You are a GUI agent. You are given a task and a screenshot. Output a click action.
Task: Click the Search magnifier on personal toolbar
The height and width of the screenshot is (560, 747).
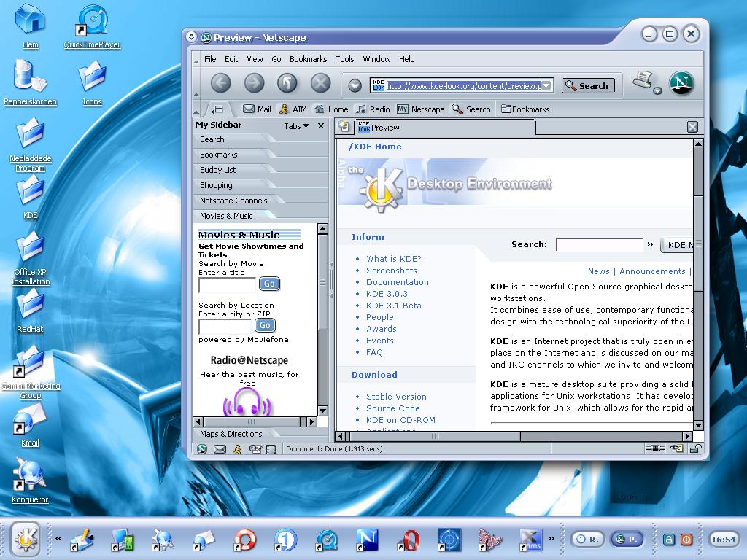click(x=471, y=109)
